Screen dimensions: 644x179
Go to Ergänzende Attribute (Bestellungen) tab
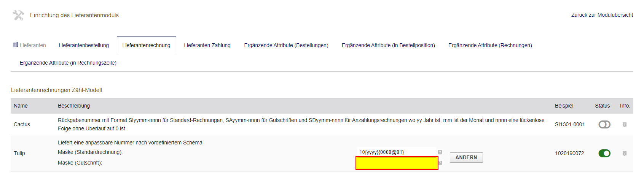[x=286, y=45]
